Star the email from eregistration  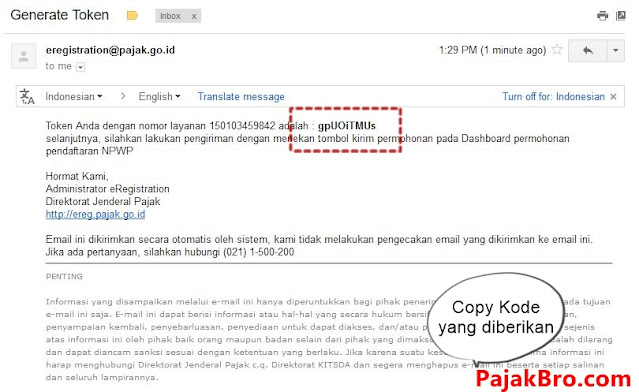point(557,50)
